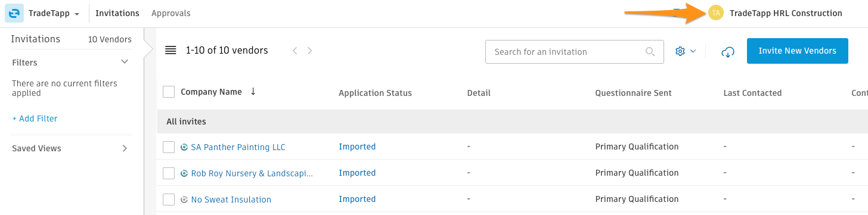Screen dimensions: 868x215
Task: Click the + Add Filter link
Action: 35,119
